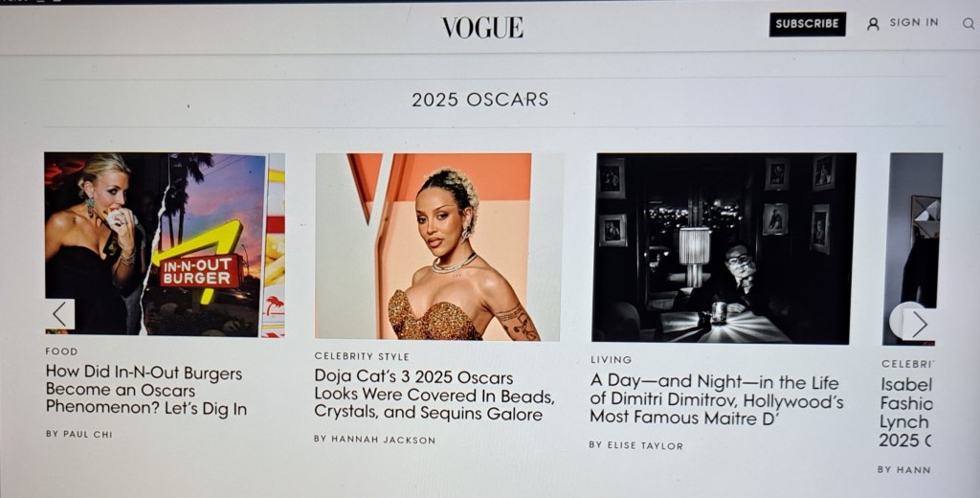Select the CELEBRITY STYLE category label
The image size is (980, 498).
(x=362, y=356)
